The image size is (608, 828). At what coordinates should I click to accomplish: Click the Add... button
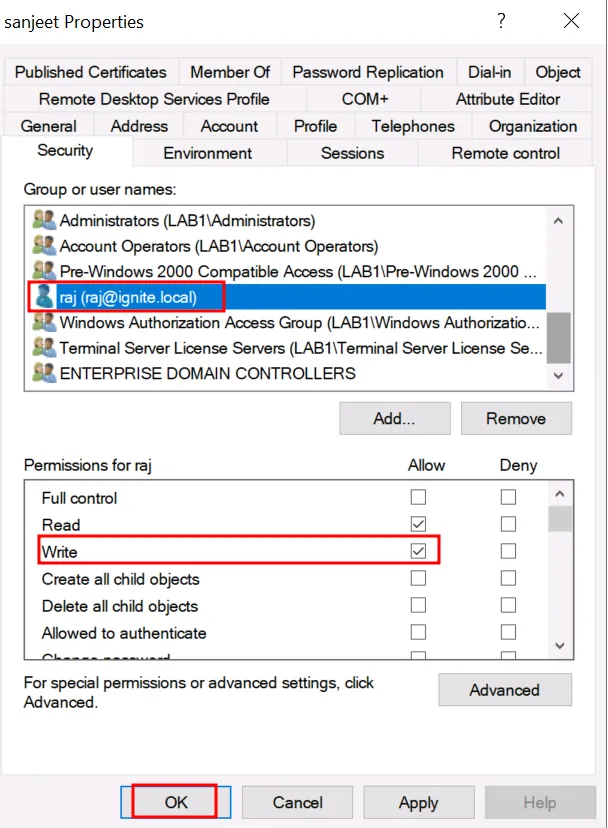(x=394, y=419)
